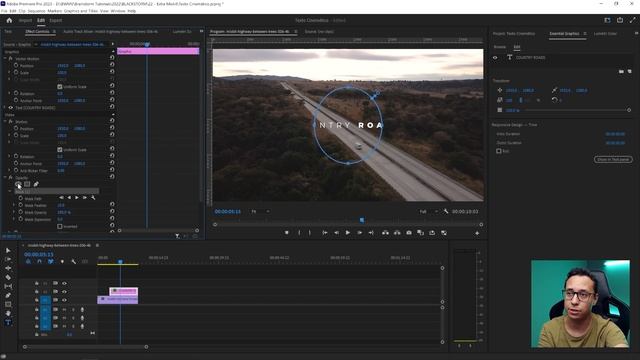
Task: Open the Sequence menu
Action: pyautogui.click(x=36, y=11)
